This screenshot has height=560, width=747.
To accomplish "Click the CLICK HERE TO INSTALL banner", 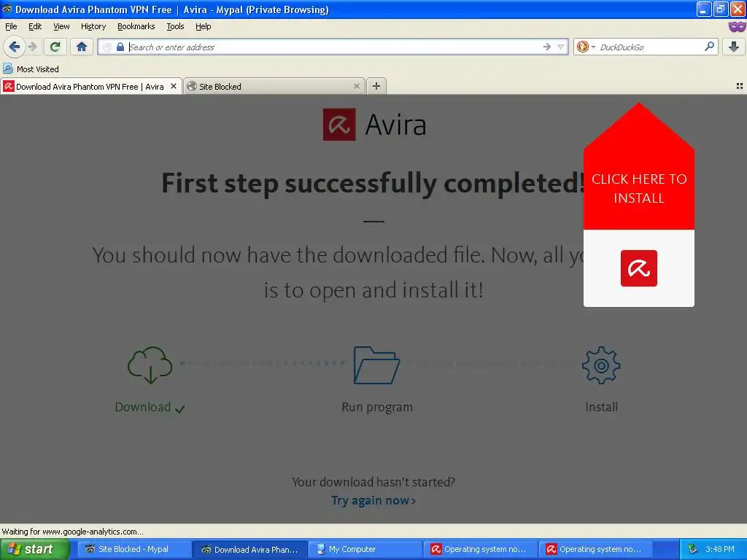I will point(639,188).
